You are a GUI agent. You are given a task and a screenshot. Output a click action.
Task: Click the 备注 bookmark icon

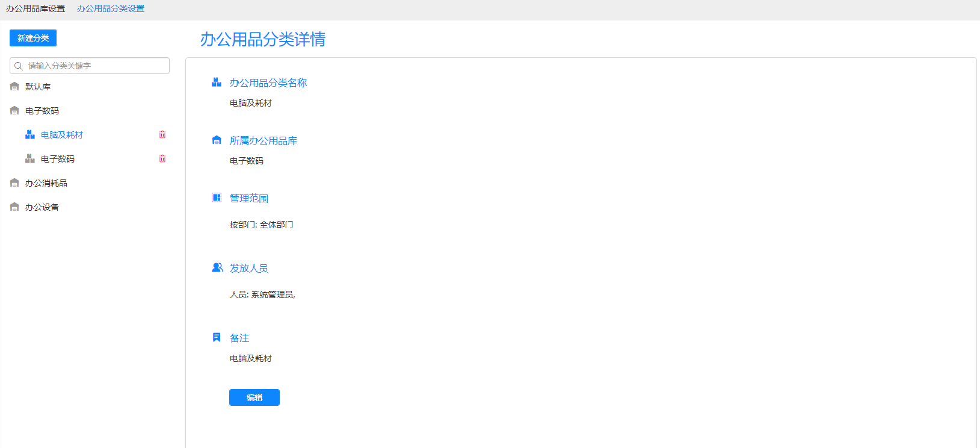[217, 338]
